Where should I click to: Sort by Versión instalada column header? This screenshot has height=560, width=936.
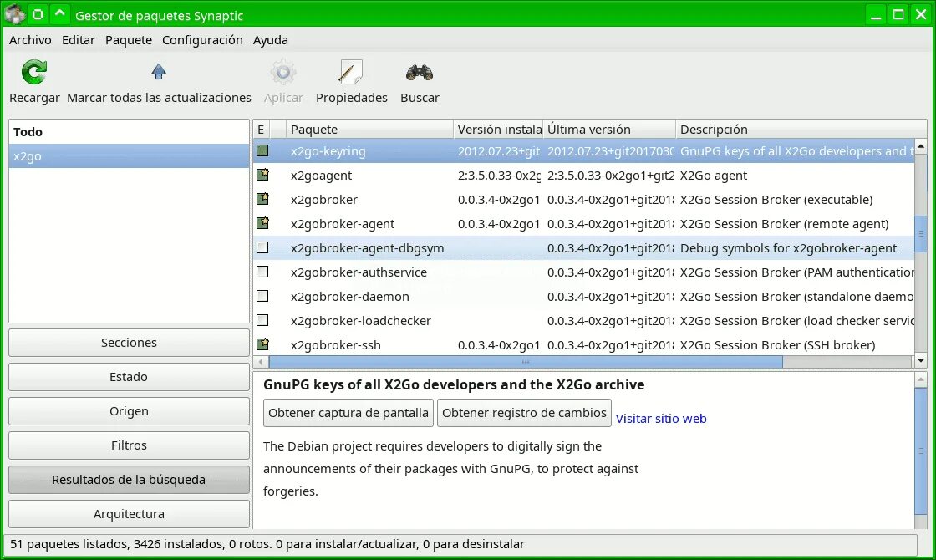point(498,129)
